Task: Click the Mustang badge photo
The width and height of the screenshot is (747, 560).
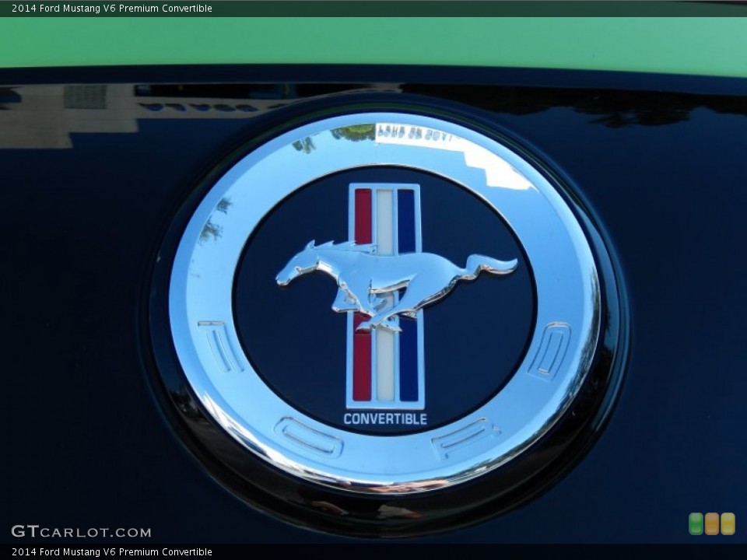Action: [x=373, y=281]
